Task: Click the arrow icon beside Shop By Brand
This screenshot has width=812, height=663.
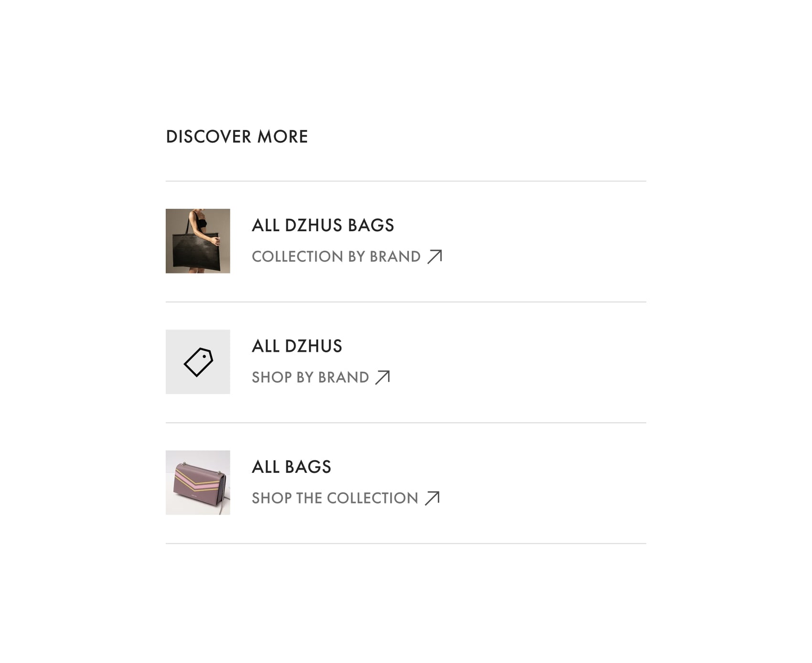Action: pyautogui.click(x=383, y=377)
